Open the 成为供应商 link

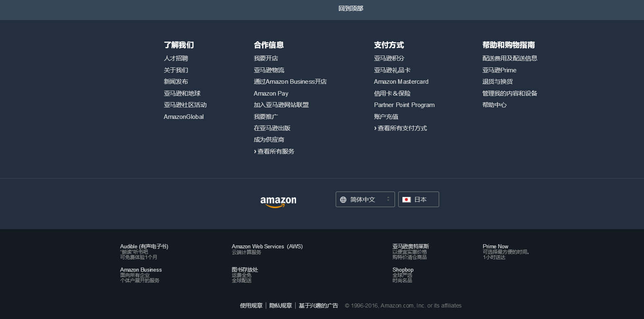click(269, 140)
